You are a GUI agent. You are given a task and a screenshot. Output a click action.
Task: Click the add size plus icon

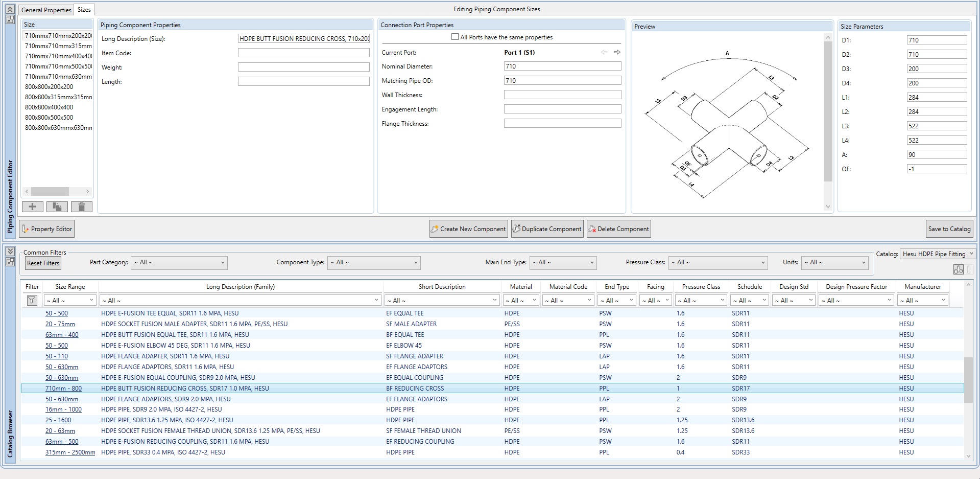[x=32, y=207]
